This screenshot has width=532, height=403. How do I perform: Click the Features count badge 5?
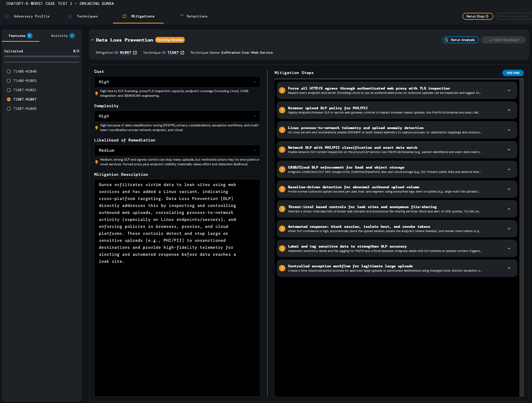(x=30, y=36)
